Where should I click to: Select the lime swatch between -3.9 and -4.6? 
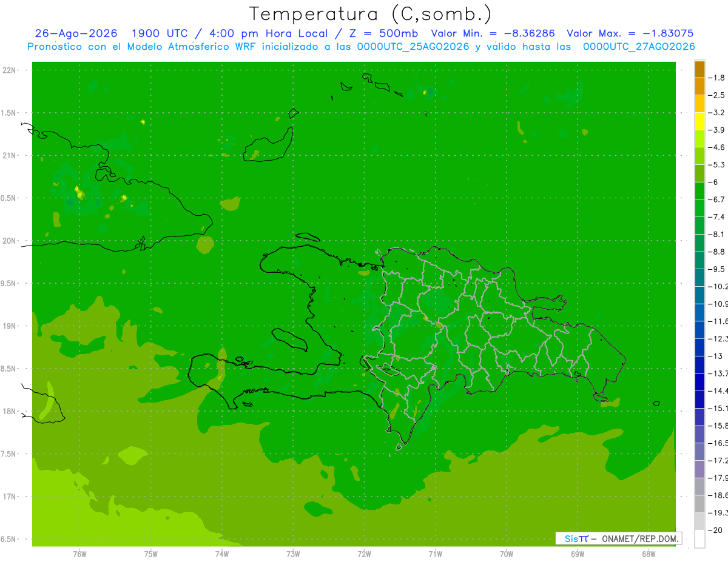coord(699,139)
